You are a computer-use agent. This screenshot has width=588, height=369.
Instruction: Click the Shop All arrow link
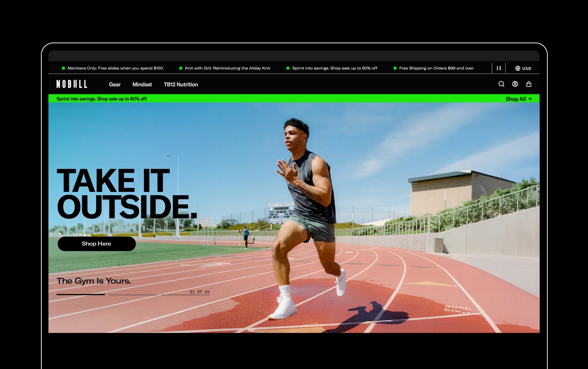tap(518, 99)
